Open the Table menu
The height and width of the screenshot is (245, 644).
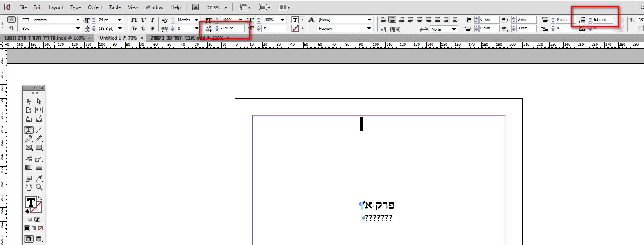tap(115, 7)
